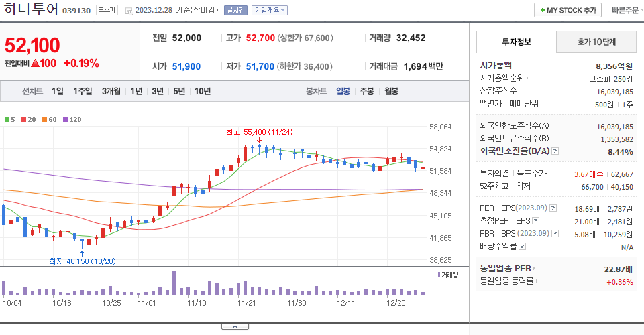Select 1일 line chart period
The width and height of the screenshot is (644, 335).
click(x=58, y=91)
